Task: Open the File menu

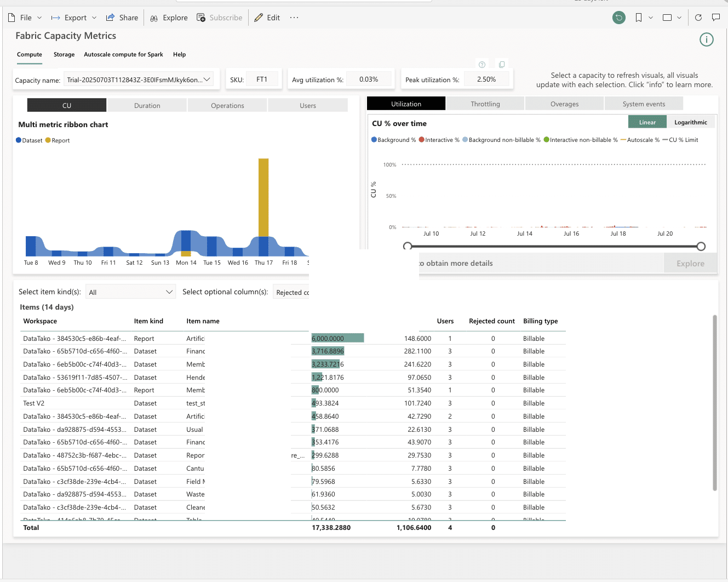Action: coord(25,18)
